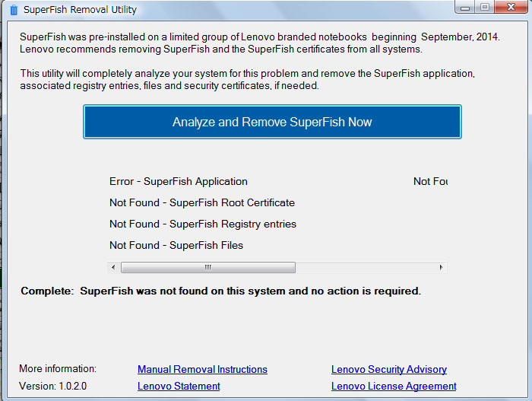Open Manual Removal Instructions link

(202, 370)
